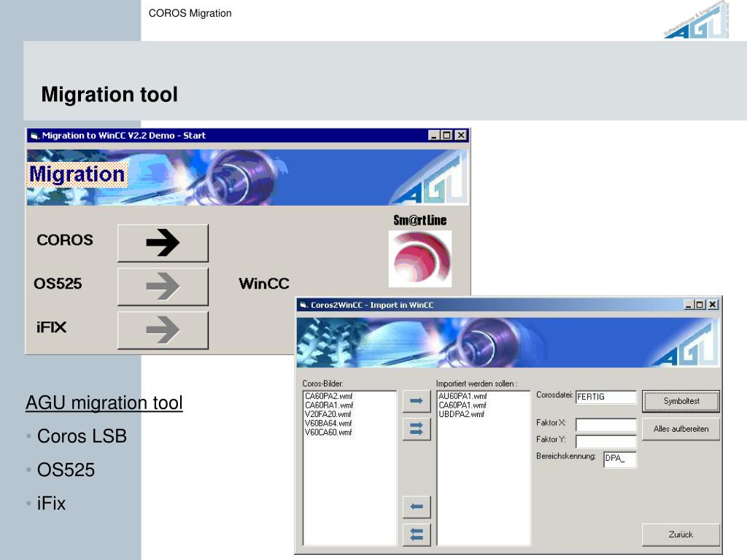Select UBDPA2.wmf in import list

[461, 414]
